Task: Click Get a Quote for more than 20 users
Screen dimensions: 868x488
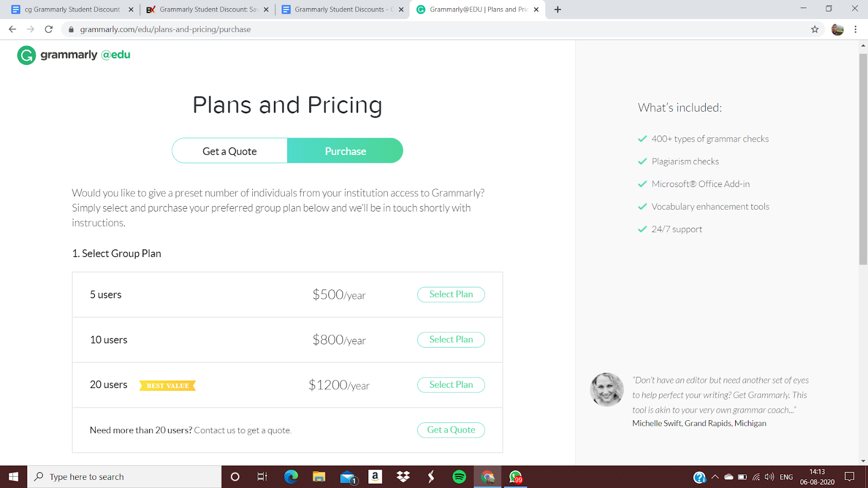Action: 451,429
